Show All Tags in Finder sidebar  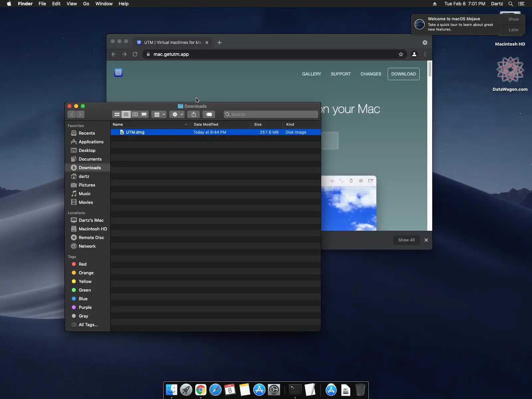click(x=87, y=325)
